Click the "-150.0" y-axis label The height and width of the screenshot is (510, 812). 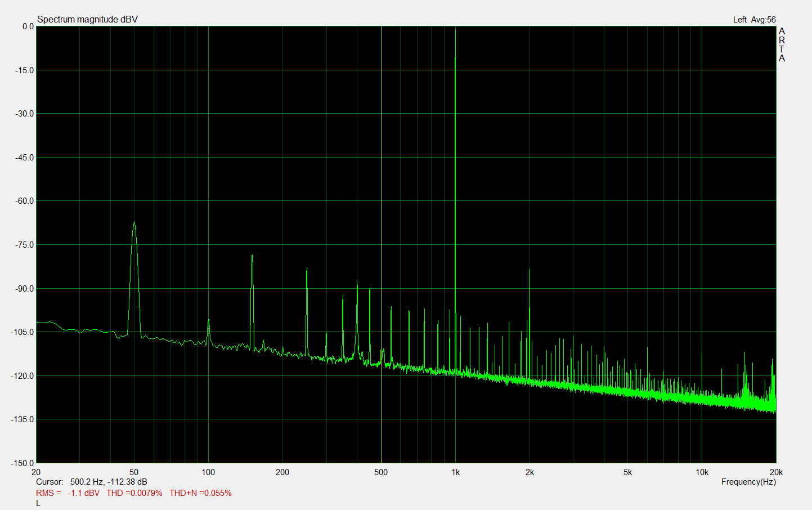[23, 463]
